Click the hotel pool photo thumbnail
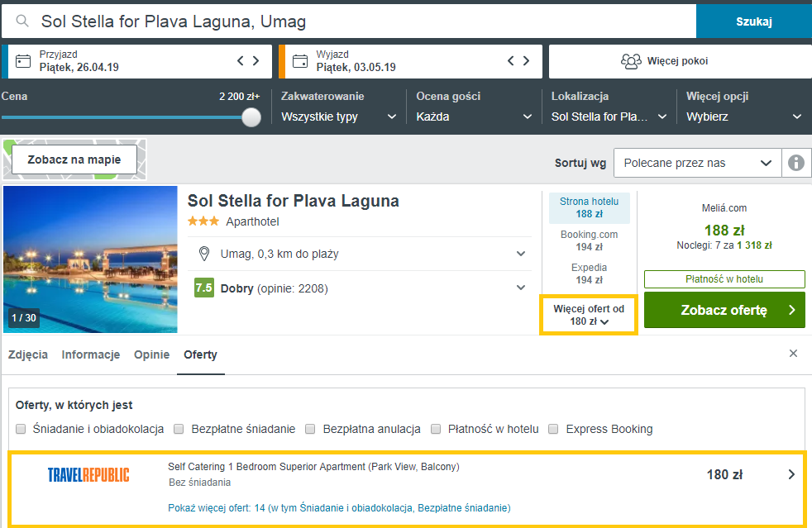Screen dimensions: 812x528 90,259
